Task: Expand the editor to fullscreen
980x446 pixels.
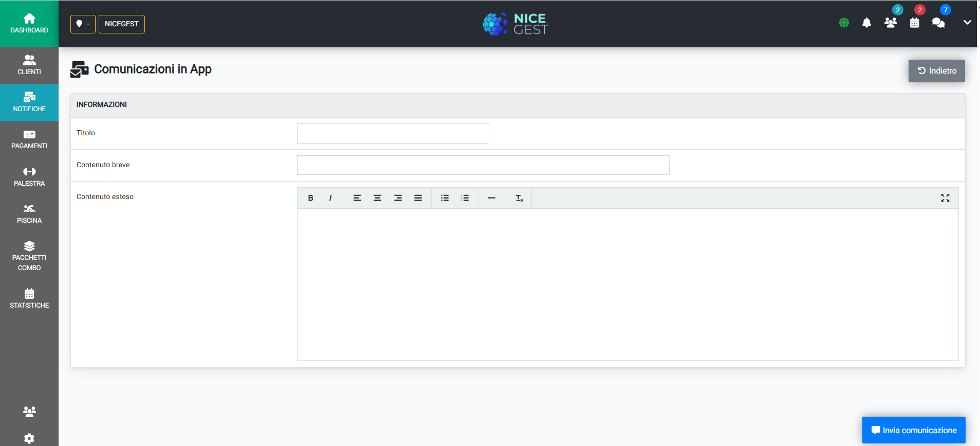Action: click(x=945, y=198)
